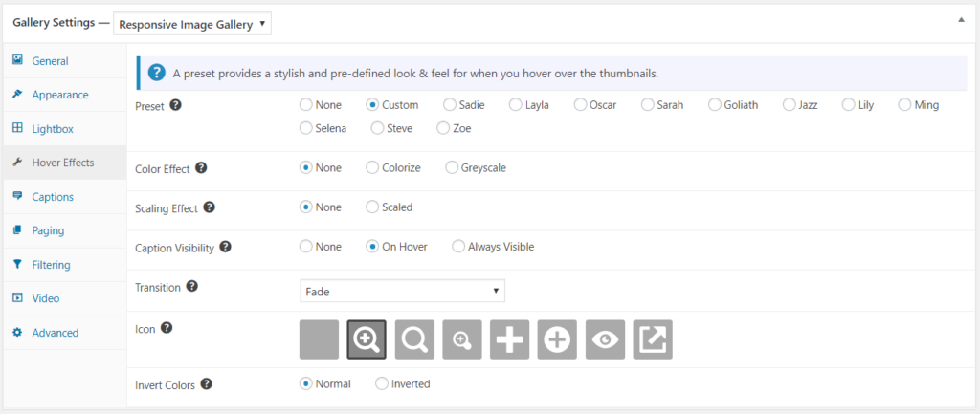Screen dimensions: 980x414
Task: Pick the plain plus sign hover icon
Action: [x=509, y=339]
